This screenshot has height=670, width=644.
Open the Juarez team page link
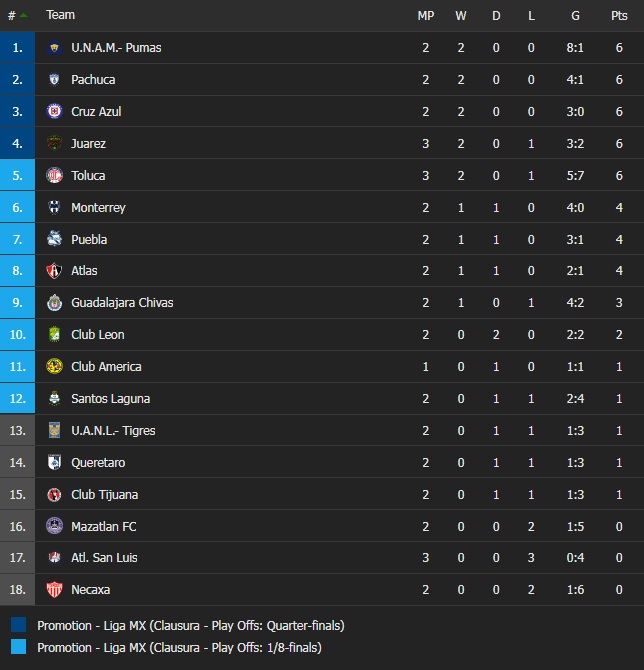88,144
